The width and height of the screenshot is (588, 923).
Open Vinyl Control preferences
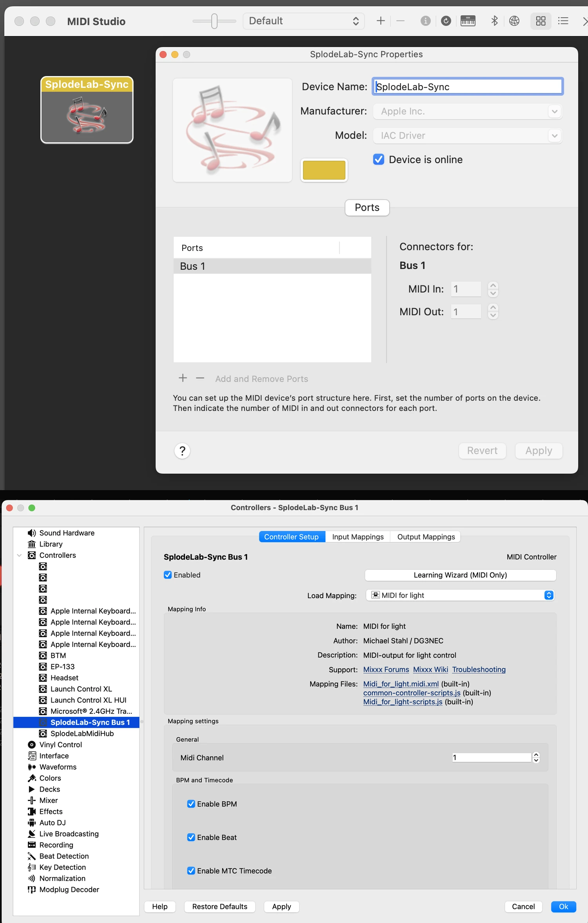coord(60,745)
